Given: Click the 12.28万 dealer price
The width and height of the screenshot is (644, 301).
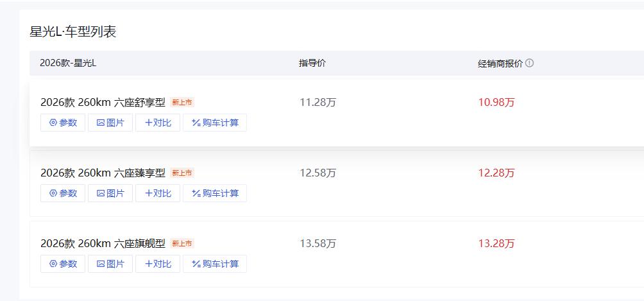Looking at the screenshot, I should tap(496, 173).
